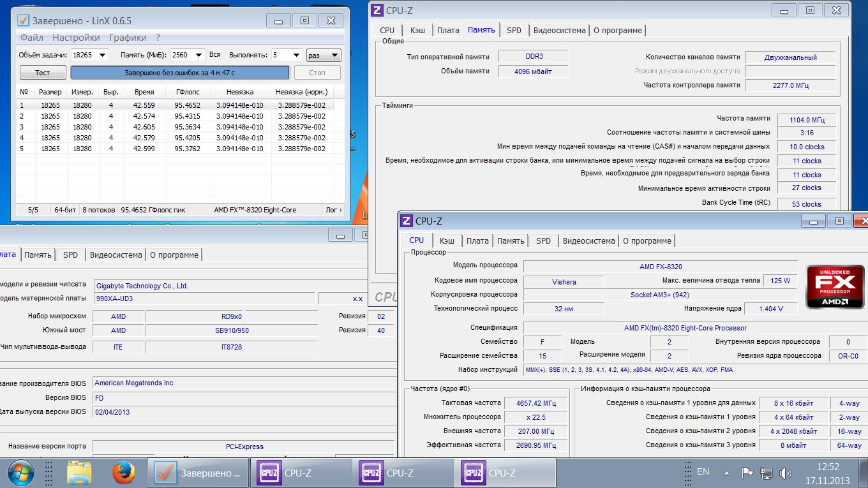The height and width of the screenshot is (488, 868).
Task: Open the Память tab in the Gigabyte motherboard CPU-Z window
Action: click(x=38, y=255)
